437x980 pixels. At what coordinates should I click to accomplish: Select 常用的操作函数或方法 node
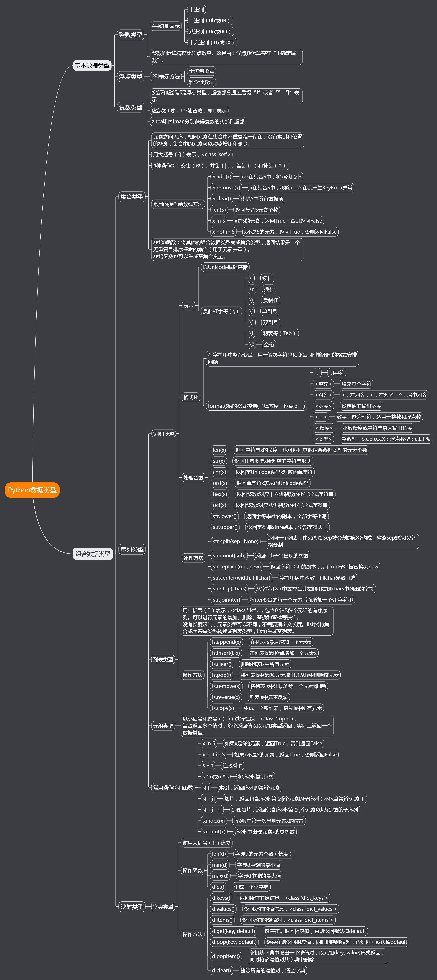(x=178, y=204)
